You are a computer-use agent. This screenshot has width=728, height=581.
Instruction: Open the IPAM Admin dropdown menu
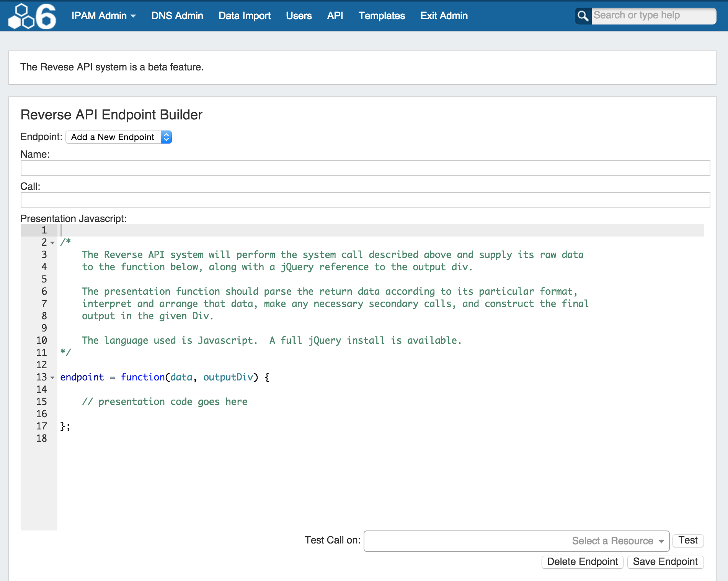click(103, 16)
